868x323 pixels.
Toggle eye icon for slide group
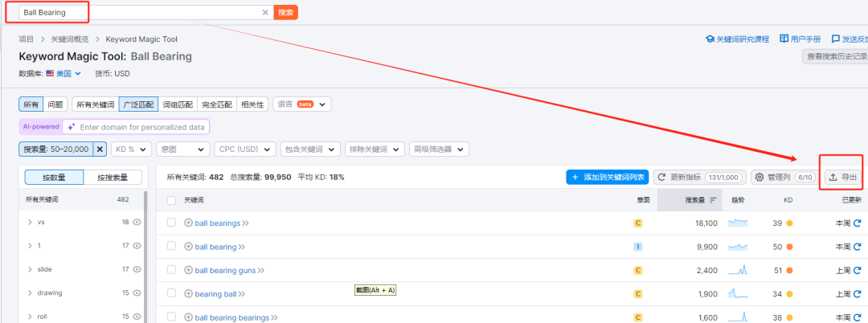[x=137, y=269]
